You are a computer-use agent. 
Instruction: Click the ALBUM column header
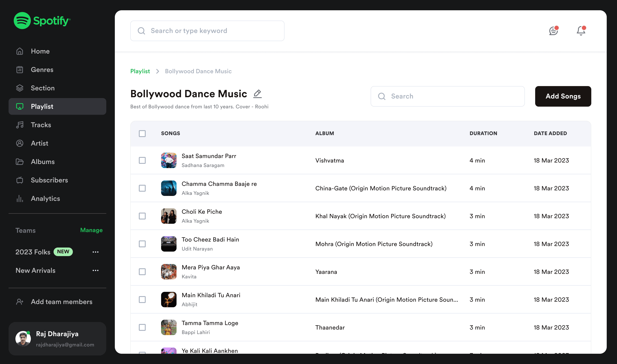pyautogui.click(x=325, y=133)
